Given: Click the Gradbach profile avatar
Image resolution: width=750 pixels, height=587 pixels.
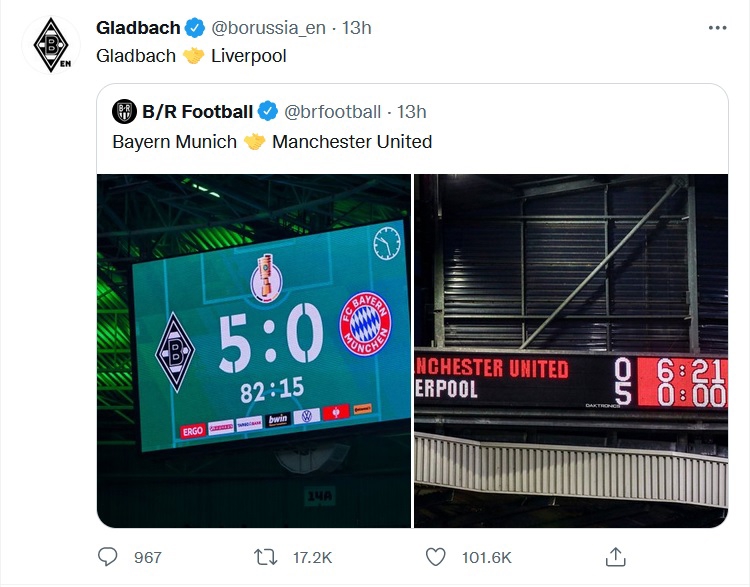Looking at the screenshot, I should [50, 45].
